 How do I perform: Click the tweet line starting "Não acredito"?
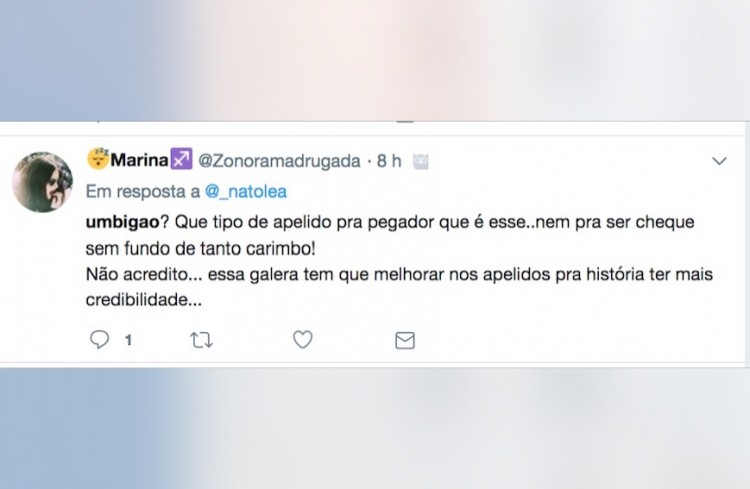coord(400,274)
